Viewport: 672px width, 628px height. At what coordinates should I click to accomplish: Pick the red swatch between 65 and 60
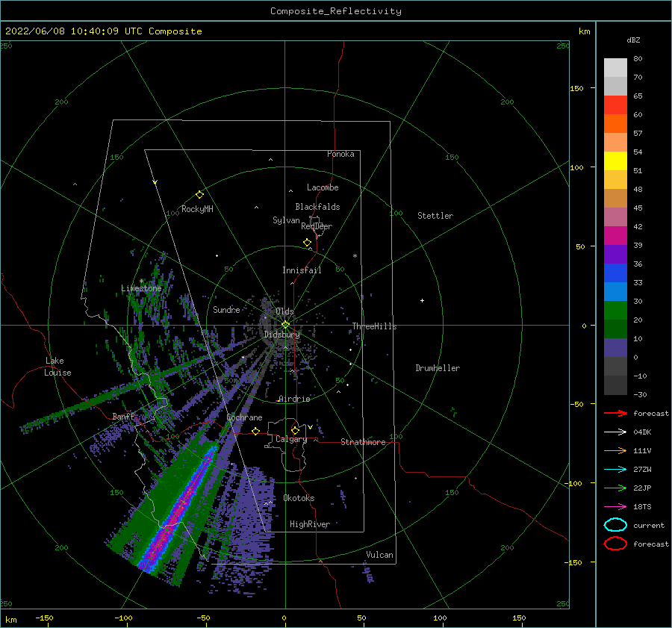pyautogui.click(x=615, y=105)
